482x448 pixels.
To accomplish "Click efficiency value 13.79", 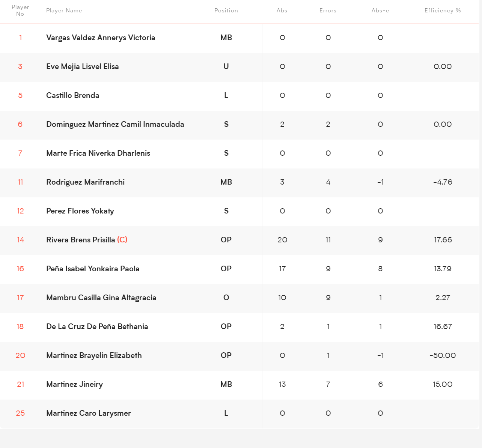I will 443,269.
